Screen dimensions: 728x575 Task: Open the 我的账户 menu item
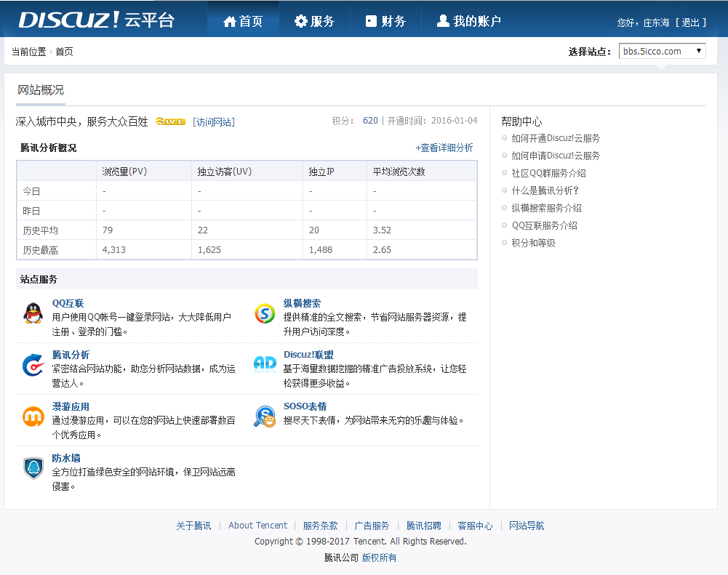(x=468, y=21)
